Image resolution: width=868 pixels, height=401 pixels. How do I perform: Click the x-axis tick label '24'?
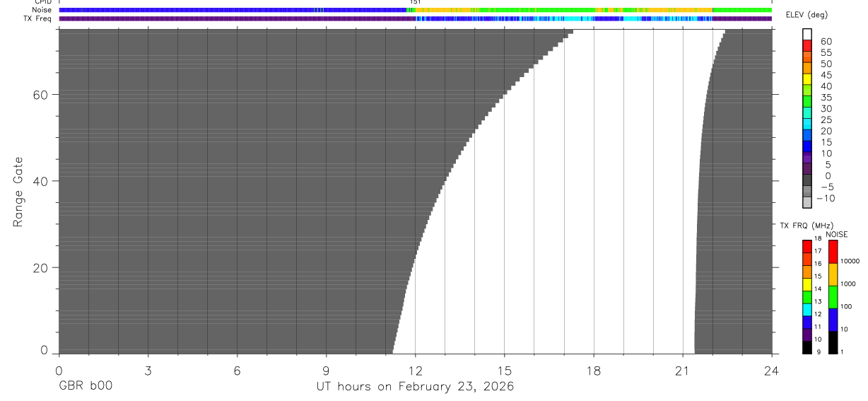coord(772,371)
